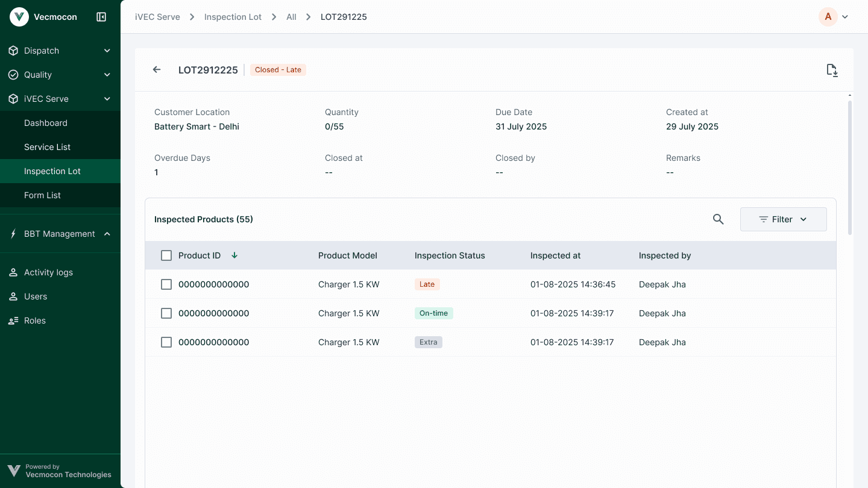The width and height of the screenshot is (868, 488).
Task: Click the Inspected at column header
Action: click(x=555, y=255)
